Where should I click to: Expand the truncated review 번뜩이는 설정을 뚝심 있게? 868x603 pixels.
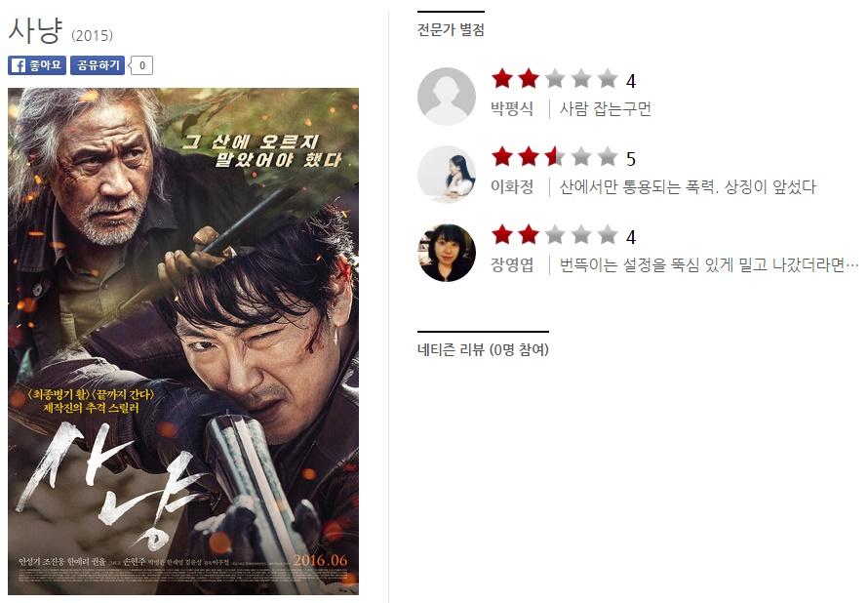click(x=709, y=264)
